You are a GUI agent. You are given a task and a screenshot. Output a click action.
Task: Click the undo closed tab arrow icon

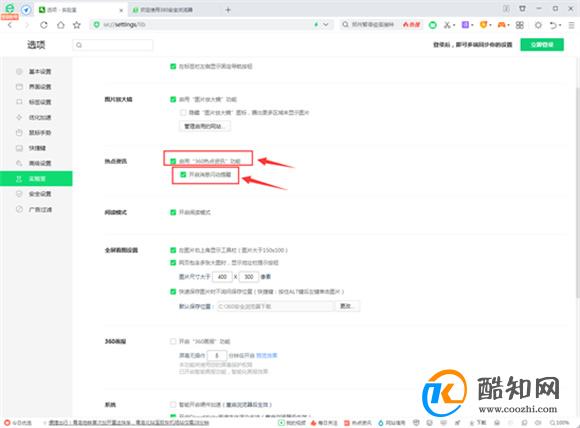pyautogui.click(x=553, y=25)
